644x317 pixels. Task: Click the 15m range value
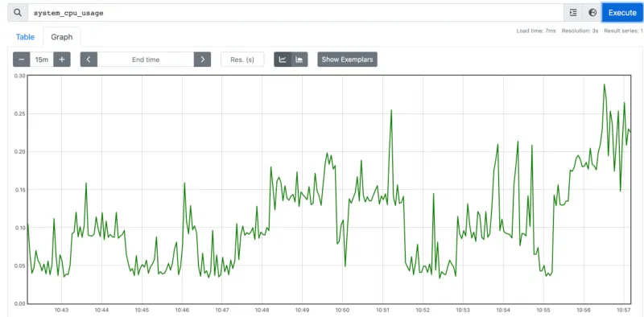pyautogui.click(x=42, y=60)
